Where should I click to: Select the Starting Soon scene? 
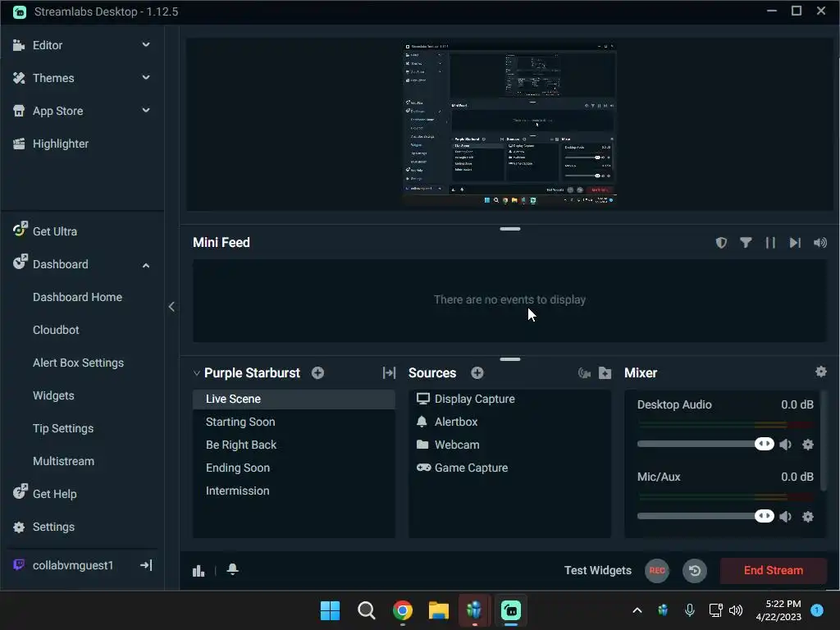pos(294,422)
